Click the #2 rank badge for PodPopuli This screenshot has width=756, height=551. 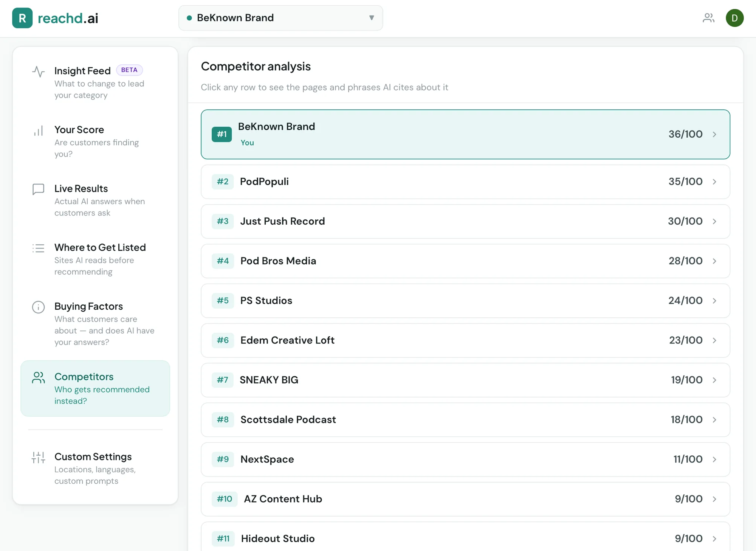pos(223,182)
